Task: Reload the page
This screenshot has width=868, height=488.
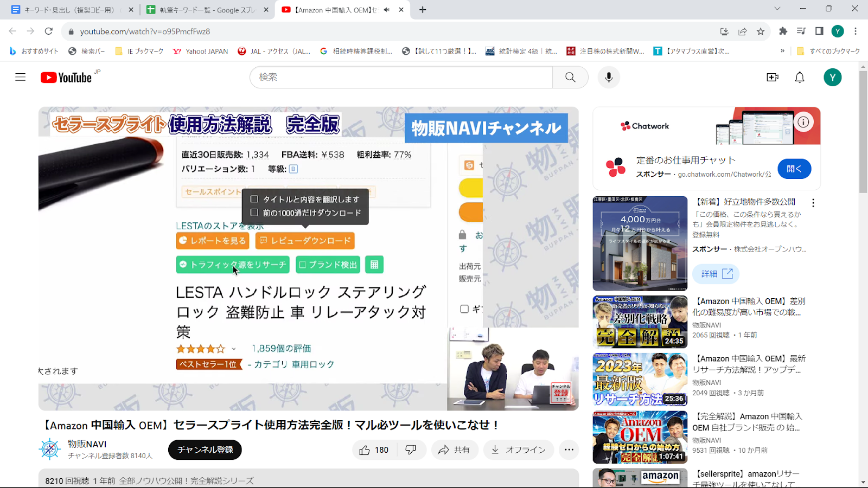Action: 49,31
